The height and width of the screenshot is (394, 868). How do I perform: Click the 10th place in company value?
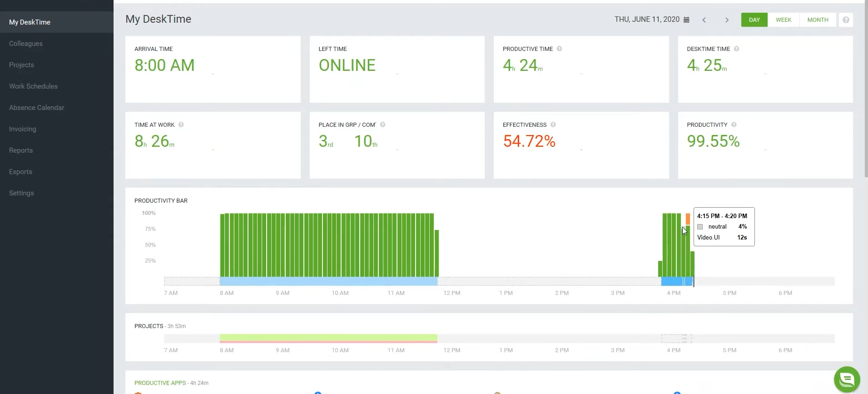point(366,141)
